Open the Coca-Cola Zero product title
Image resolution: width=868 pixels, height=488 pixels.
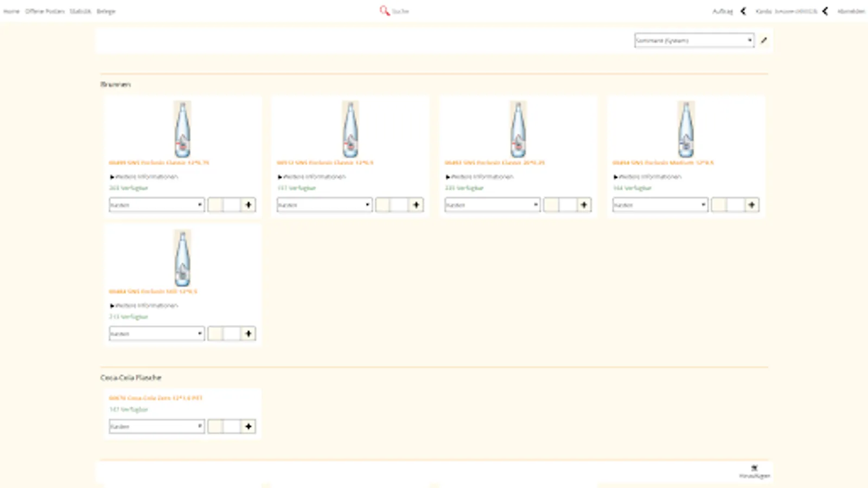[155, 398]
